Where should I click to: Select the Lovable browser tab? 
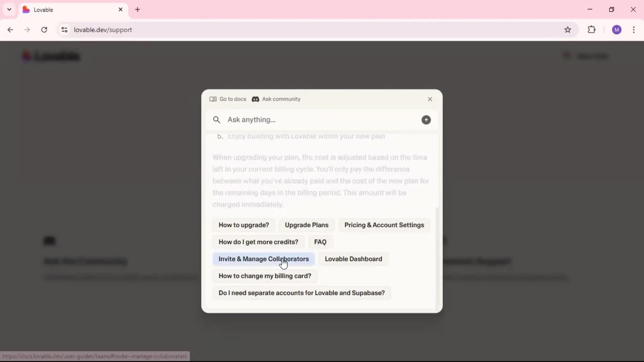tap(73, 10)
